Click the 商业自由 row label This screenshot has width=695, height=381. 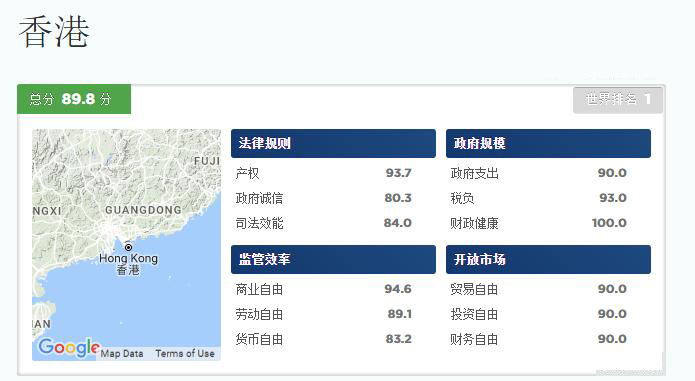pos(259,289)
